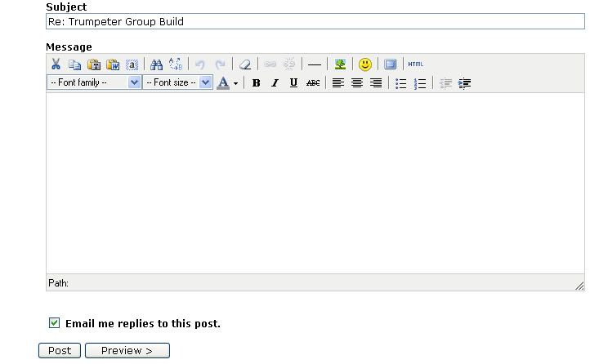Click the Cut scissors icon
Screen dimensions: 599x364
[56, 64]
